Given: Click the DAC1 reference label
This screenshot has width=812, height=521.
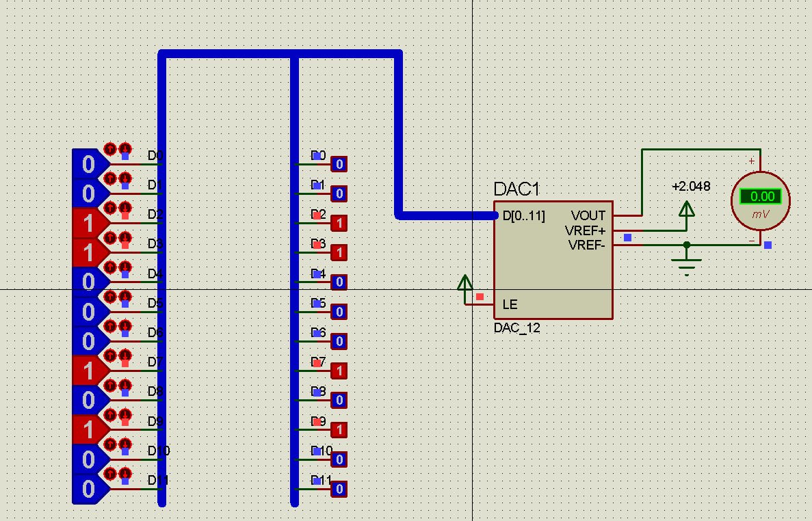Looking at the screenshot, I should (x=516, y=189).
